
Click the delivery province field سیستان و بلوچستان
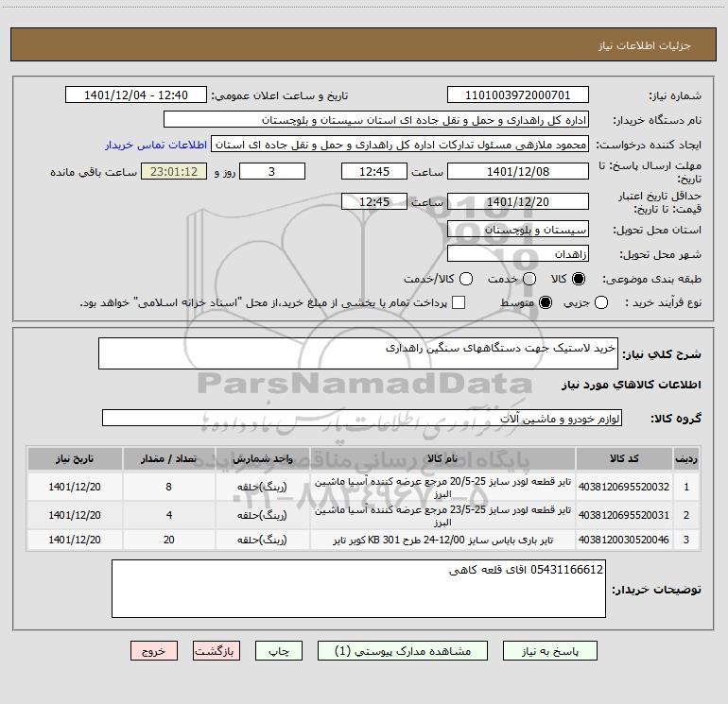[x=518, y=230]
